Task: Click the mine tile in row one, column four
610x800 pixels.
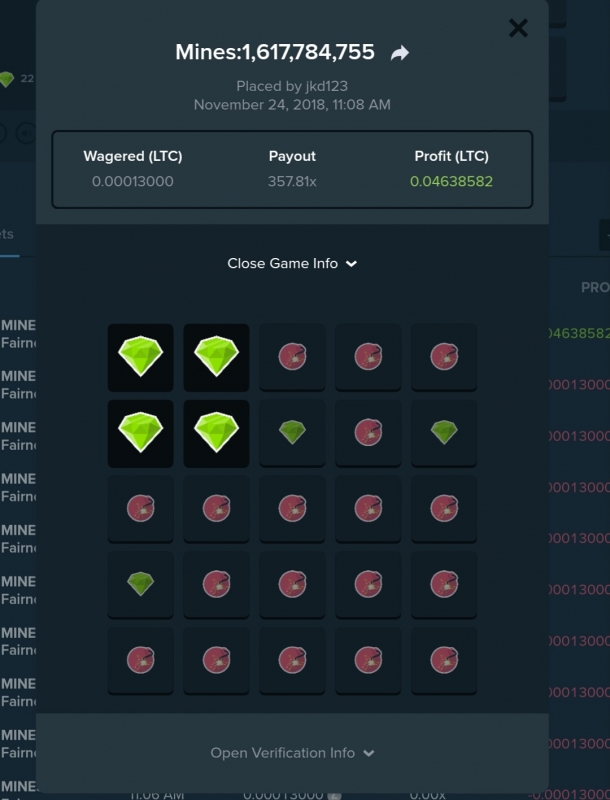Action: pos(368,357)
